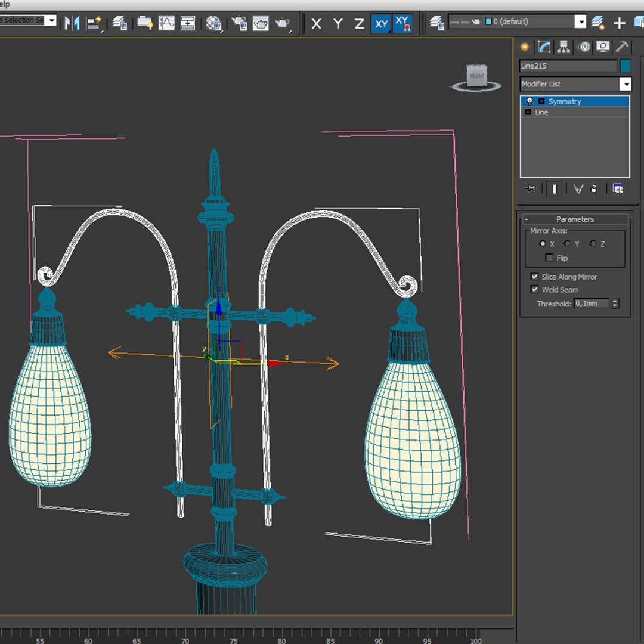The image size is (644, 644).
Task: Disable the Weld Seam checkbox
Action: [x=535, y=290]
